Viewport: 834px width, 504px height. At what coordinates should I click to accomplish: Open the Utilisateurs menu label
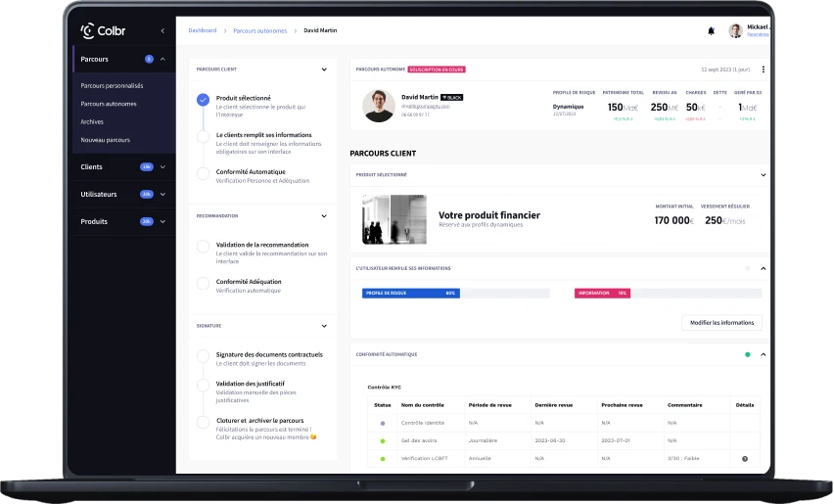[x=99, y=194]
